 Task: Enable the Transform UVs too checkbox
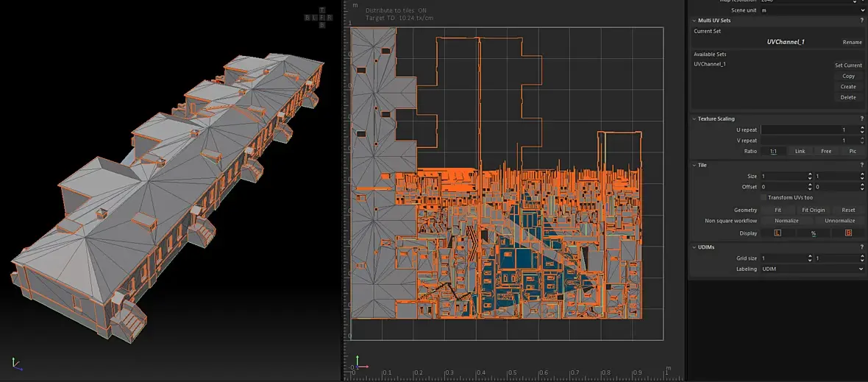tap(763, 197)
